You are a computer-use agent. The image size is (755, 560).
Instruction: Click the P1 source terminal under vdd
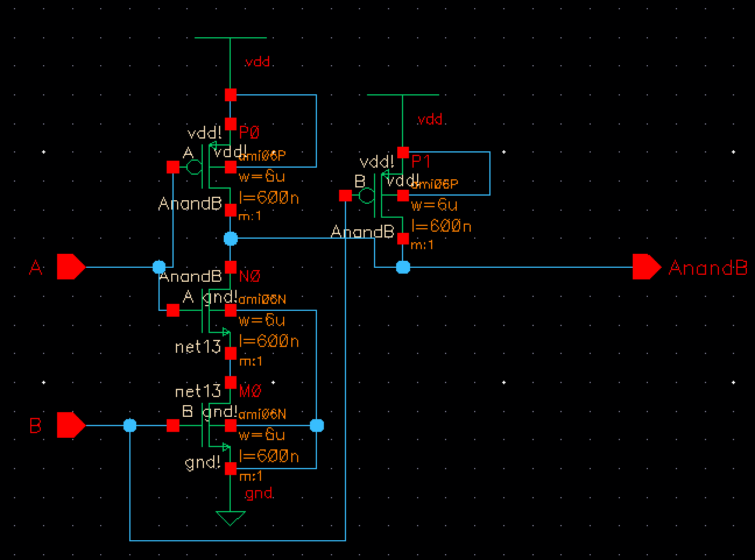click(403, 153)
